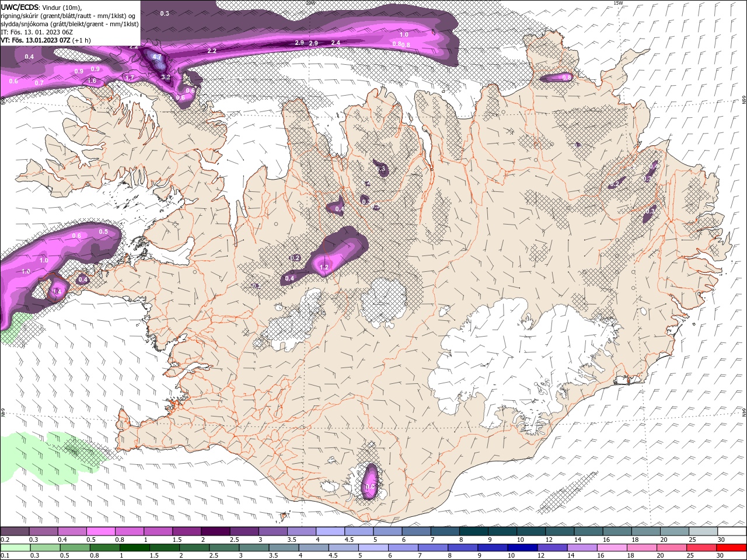The width and height of the screenshot is (747, 560).
Task: Select the 2 darkest purple swatch in the upper legend row
Action: pos(215,531)
